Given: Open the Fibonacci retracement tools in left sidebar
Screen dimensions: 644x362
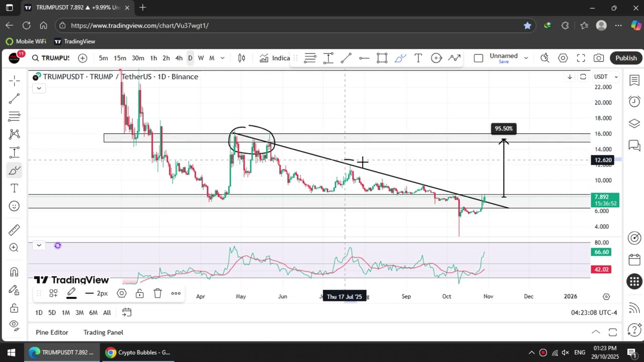Looking at the screenshot, I should 14,117.
